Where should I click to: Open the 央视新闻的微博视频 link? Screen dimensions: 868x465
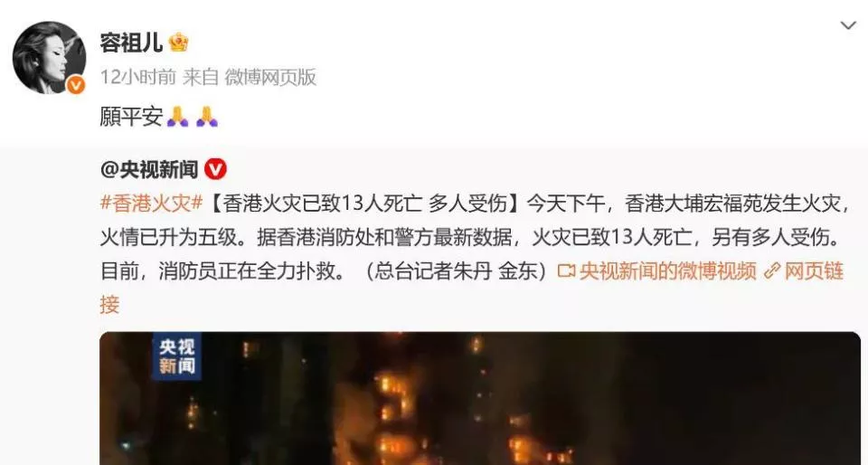click(667, 271)
